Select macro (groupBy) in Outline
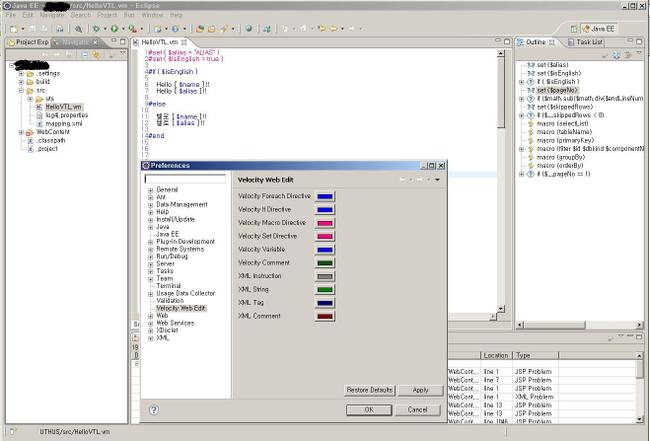Screen dimensions: 650x441 click(560, 157)
